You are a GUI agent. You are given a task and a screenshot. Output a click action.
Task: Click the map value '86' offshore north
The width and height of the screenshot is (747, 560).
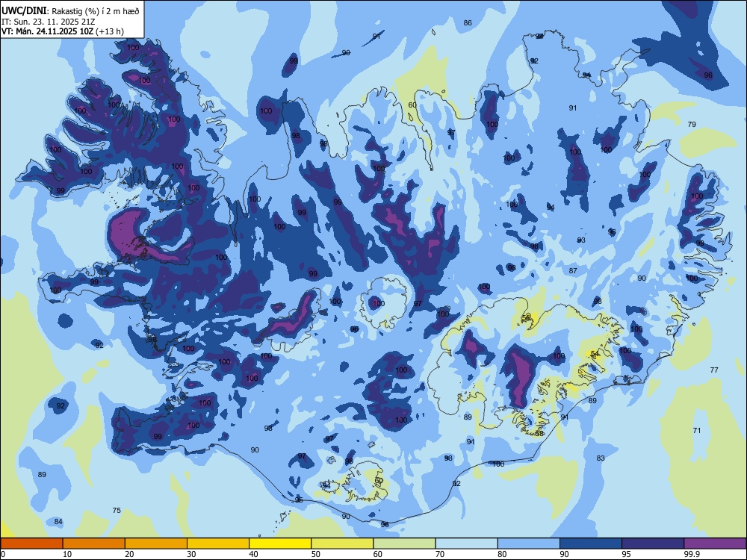click(x=468, y=23)
